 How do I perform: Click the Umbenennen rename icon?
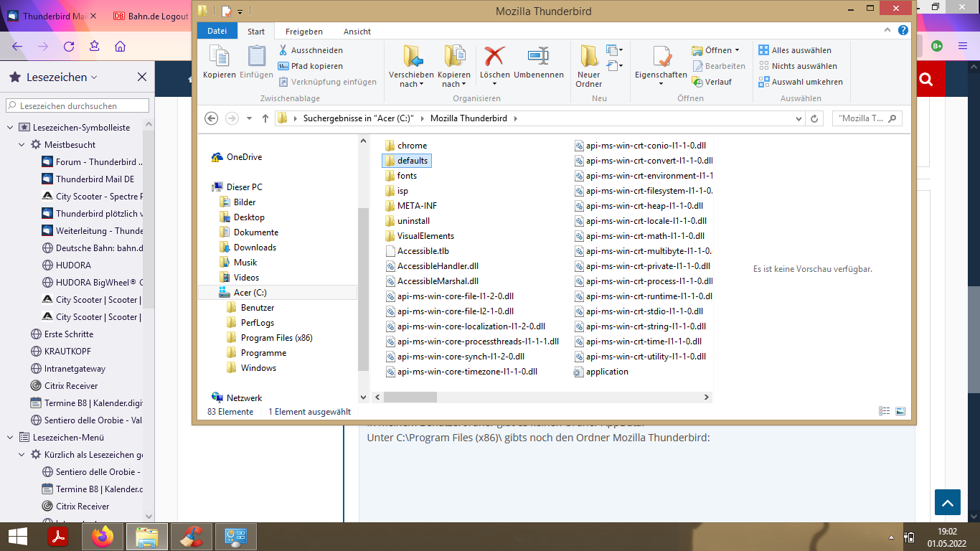[x=538, y=57]
